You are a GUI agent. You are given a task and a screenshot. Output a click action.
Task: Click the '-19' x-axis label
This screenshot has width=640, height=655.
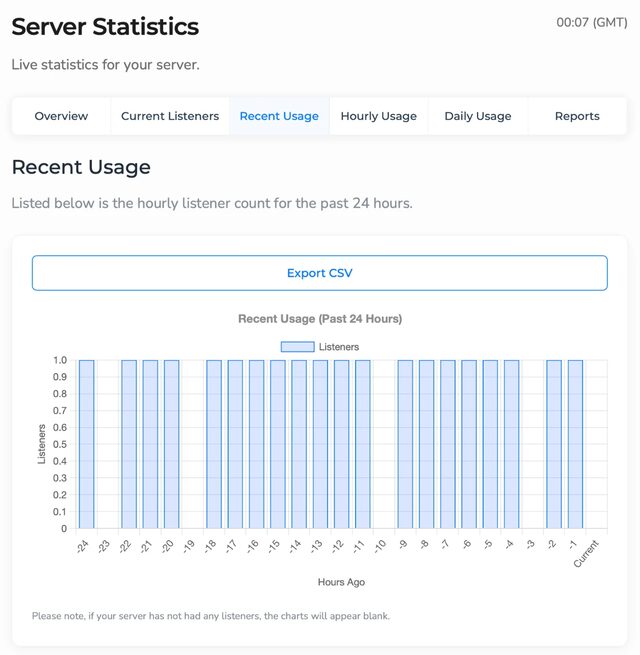pos(189,546)
